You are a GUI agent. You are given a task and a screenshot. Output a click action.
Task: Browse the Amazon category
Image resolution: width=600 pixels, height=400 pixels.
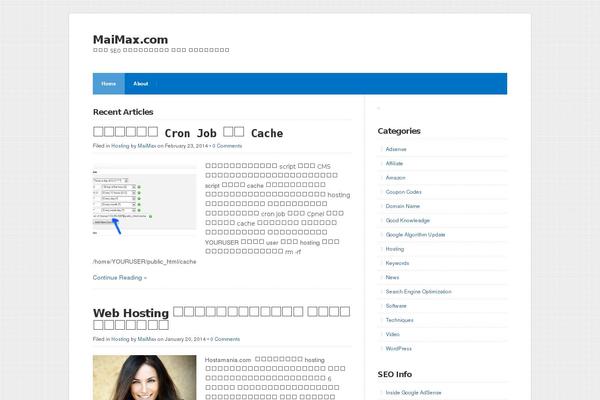click(x=395, y=178)
